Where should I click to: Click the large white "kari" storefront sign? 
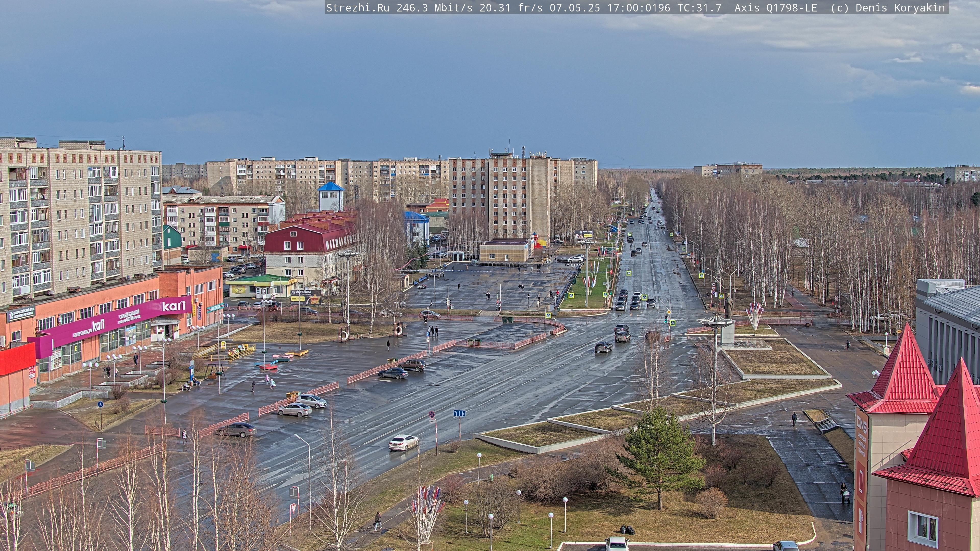(x=174, y=306)
